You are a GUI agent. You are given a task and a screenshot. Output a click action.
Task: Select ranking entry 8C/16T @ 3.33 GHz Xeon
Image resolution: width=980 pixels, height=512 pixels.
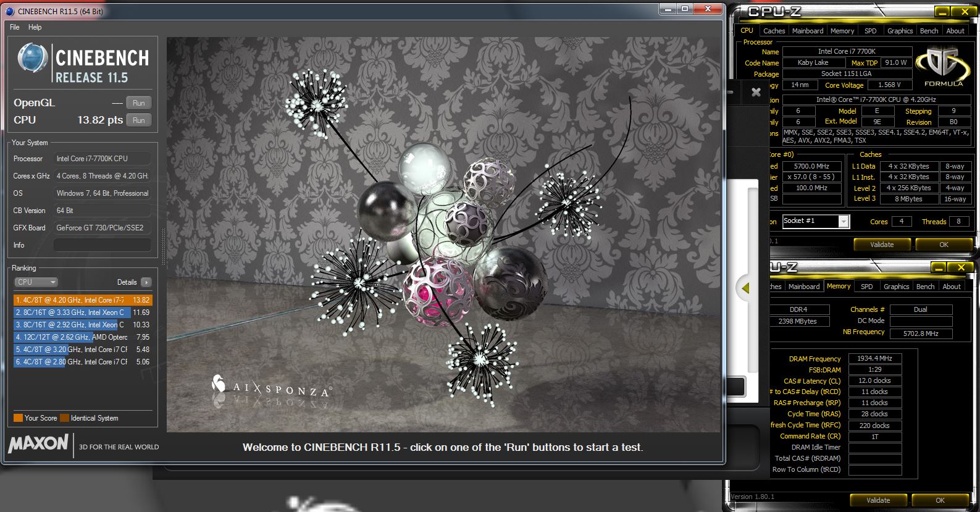(83, 313)
